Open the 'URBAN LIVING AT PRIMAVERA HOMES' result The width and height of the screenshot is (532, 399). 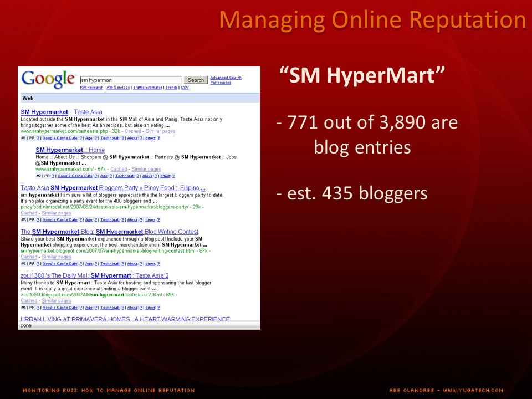pos(125,319)
